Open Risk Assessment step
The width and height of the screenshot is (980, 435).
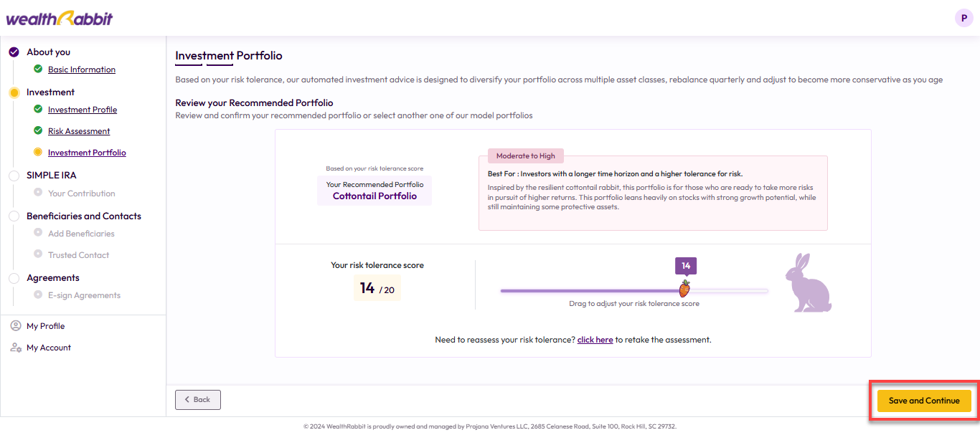(79, 131)
